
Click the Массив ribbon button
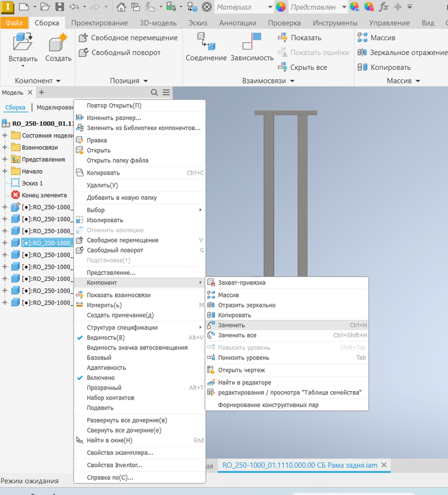(x=376, y=38)
